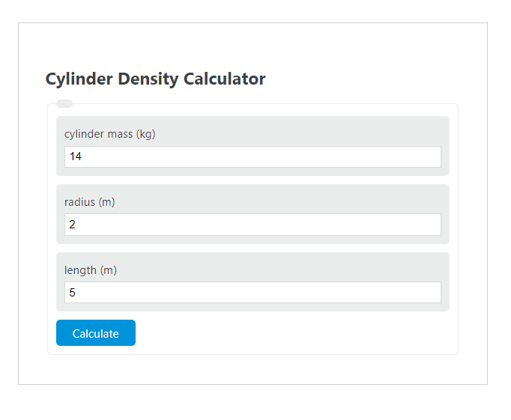Screen dimensions: 511x420
Task: Click the '(m)' unit next to length
Action: coord(109,270)
